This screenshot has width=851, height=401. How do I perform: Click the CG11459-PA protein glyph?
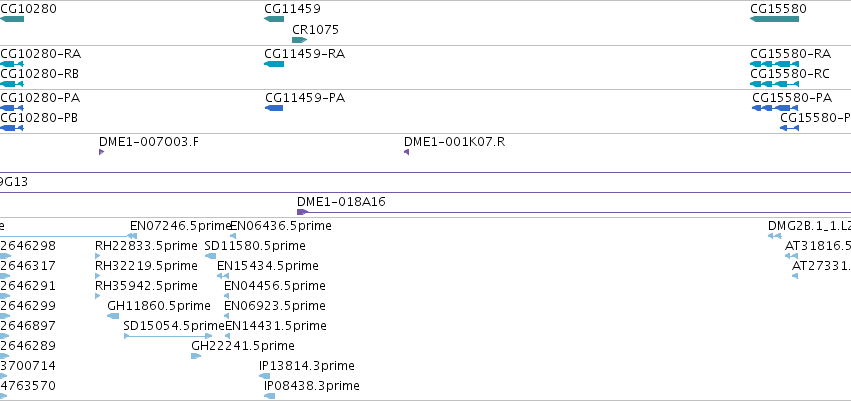(x=274, y=108)
